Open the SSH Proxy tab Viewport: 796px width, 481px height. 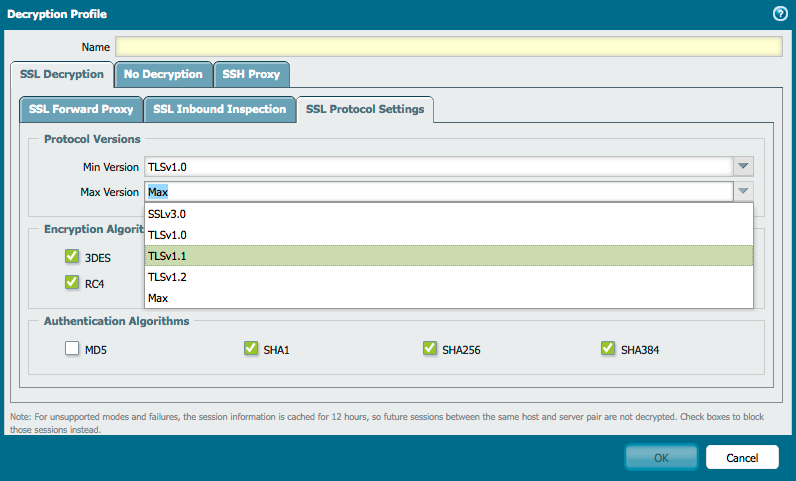click(251, 74)
